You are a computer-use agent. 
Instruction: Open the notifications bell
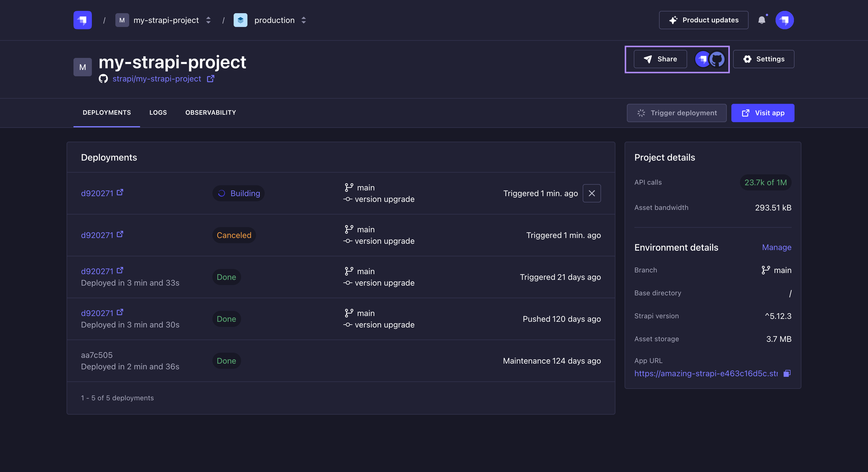[x=762, y=20]
